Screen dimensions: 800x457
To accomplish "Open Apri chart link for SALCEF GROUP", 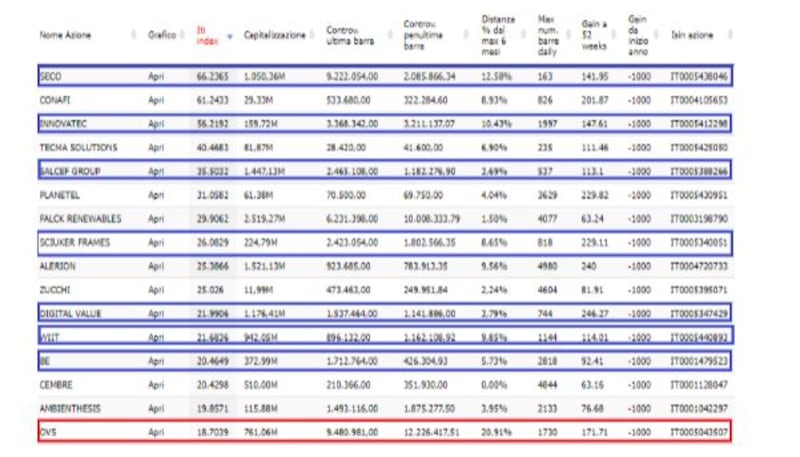I will pos(156,171).
